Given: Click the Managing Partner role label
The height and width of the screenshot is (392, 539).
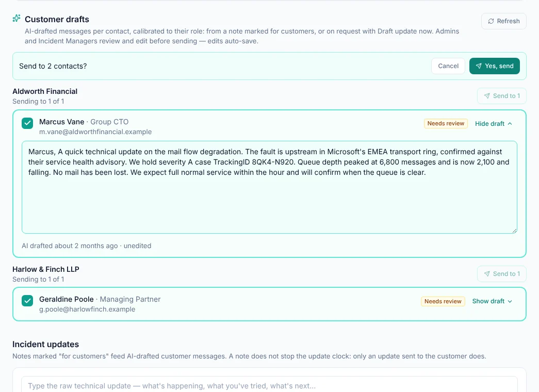Looking at the screenshot, I should pyautogui.click(x=130, y=299).
